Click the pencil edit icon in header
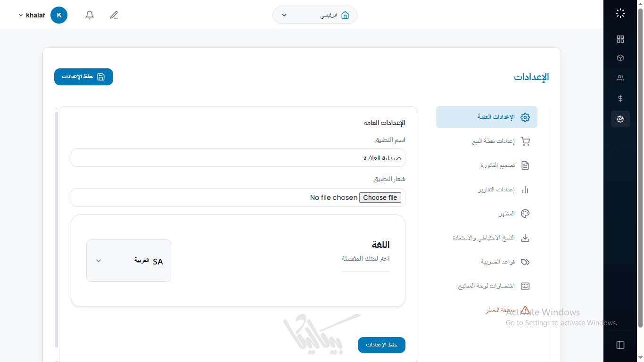 [x=114, y=15]
